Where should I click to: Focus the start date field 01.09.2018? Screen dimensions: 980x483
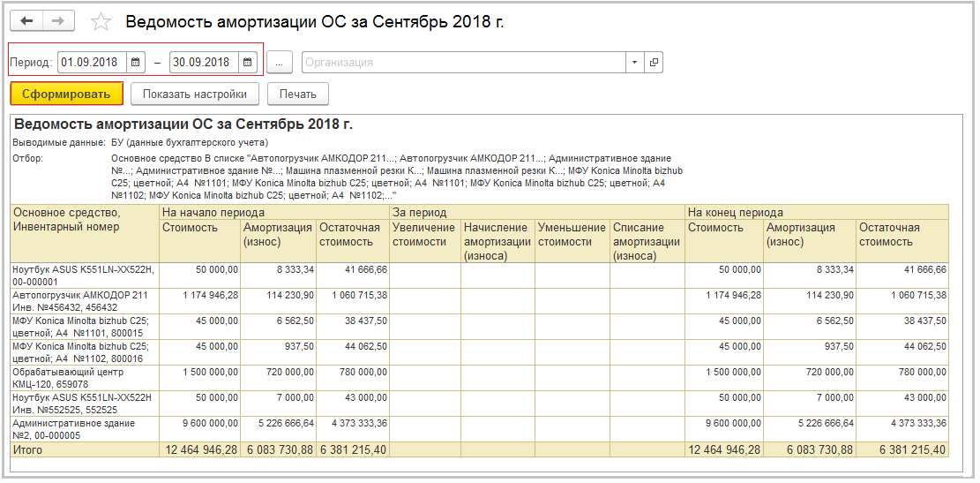tap(93, 63)
